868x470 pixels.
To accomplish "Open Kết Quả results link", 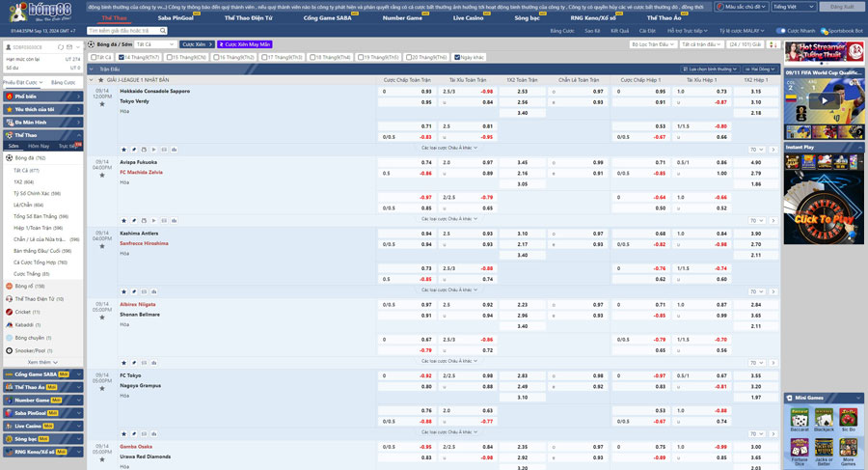I will point(619,31).
